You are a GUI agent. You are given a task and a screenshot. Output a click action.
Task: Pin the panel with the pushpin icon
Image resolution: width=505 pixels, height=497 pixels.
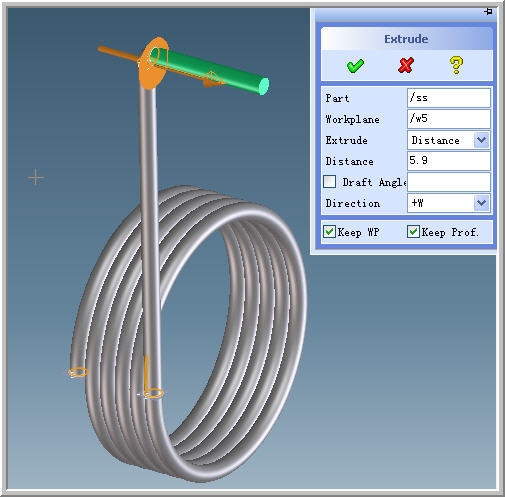point(488,12)
